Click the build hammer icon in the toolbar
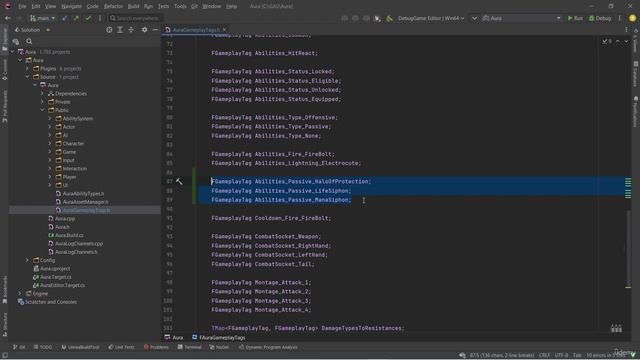Viewport: 640px width, 360px height. click(389, 18)
